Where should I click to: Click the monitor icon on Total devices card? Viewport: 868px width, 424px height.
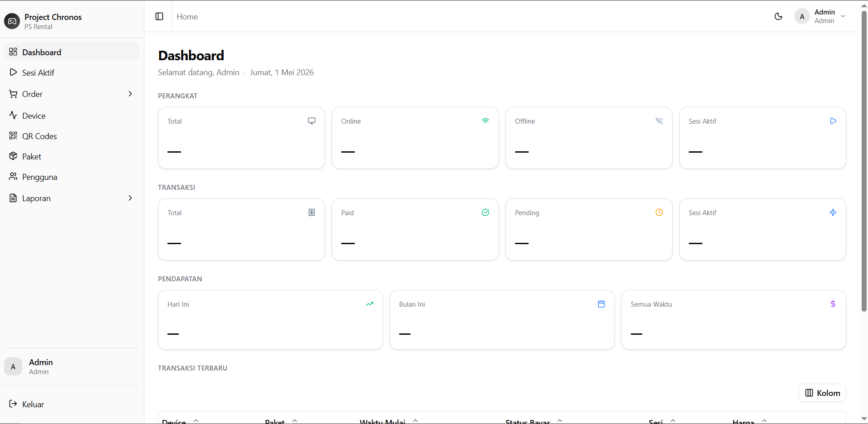point(312,121)
